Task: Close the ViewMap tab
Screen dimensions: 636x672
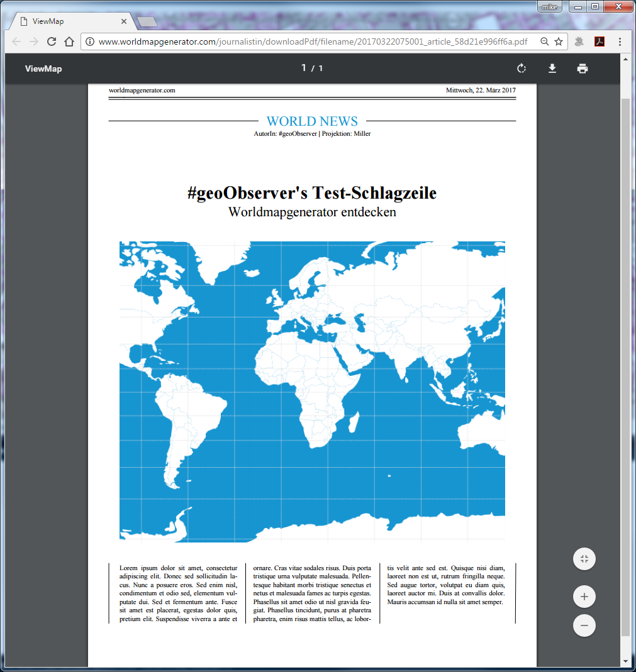Action: pos(123,21)
